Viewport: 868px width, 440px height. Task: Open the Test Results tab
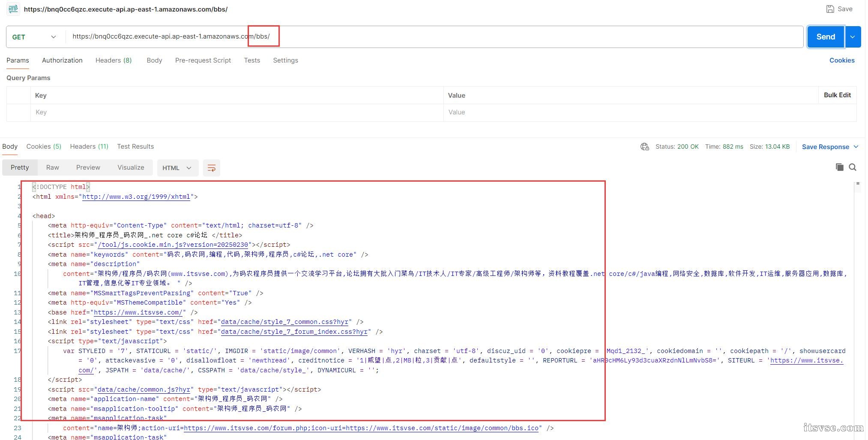coord(135,147)
